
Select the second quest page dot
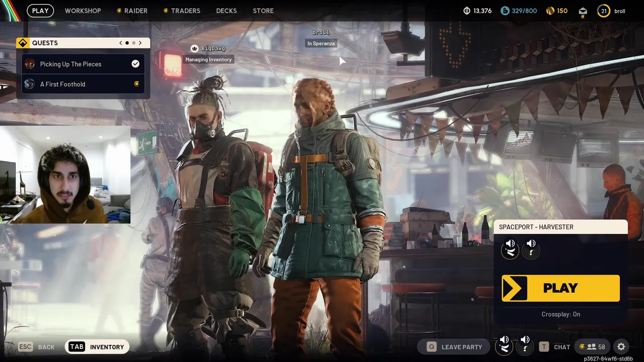pyautogui.click(x=134, y=43)
